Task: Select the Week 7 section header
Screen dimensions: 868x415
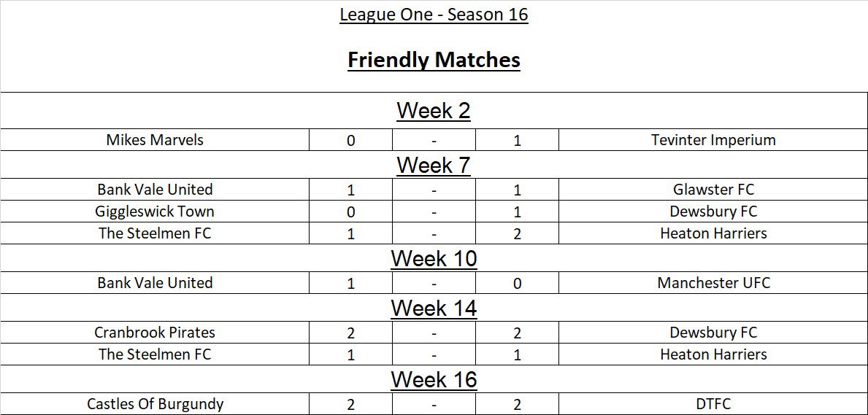Action: pyautogui.click(x=434, y=166)
